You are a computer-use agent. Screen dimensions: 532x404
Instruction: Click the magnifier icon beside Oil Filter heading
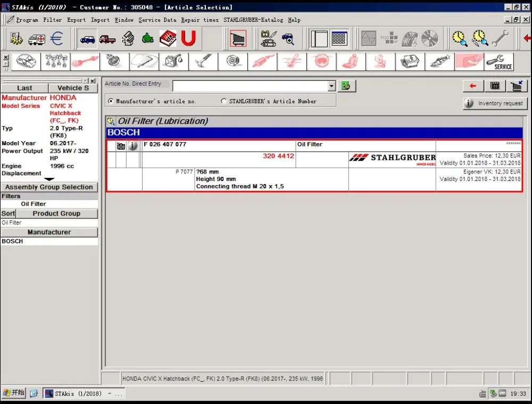click(x=111, y=121)
